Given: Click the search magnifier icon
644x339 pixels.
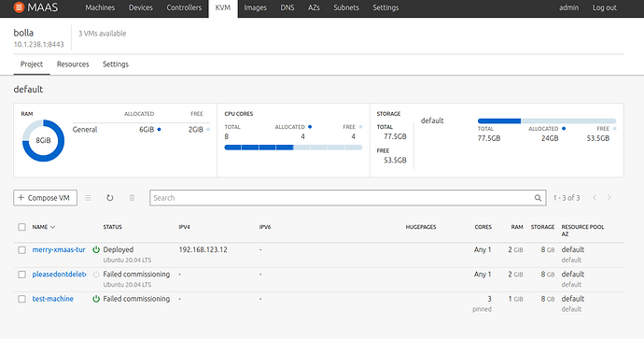Looking at the screenshot, I should pos(538,198).
